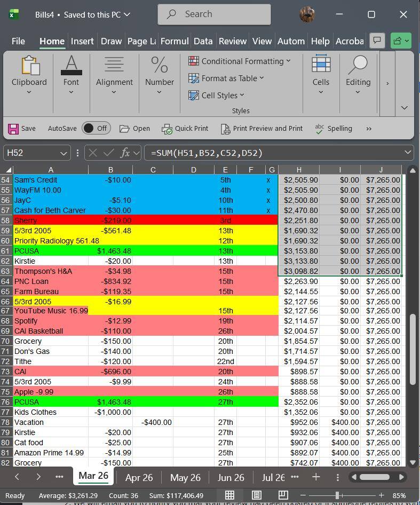The width and height of the screenshot is (420, 505).
Task: Add a new sheet with plus button
Action: [316, 477]
